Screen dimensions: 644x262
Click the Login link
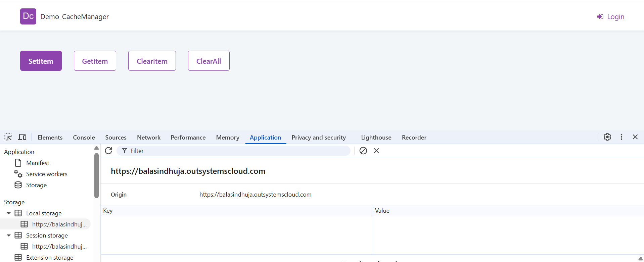click(615, 17)
